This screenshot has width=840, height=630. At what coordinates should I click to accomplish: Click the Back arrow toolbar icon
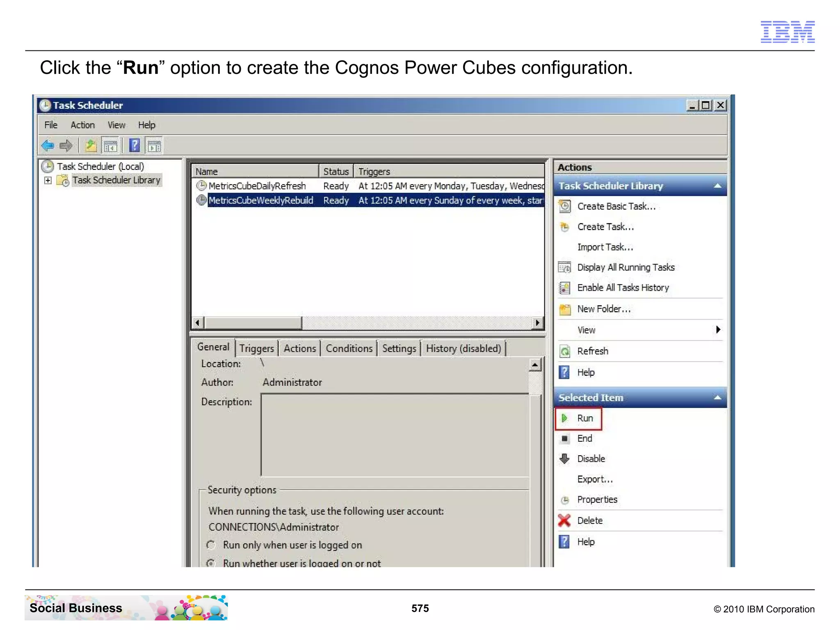pos(48,146)
